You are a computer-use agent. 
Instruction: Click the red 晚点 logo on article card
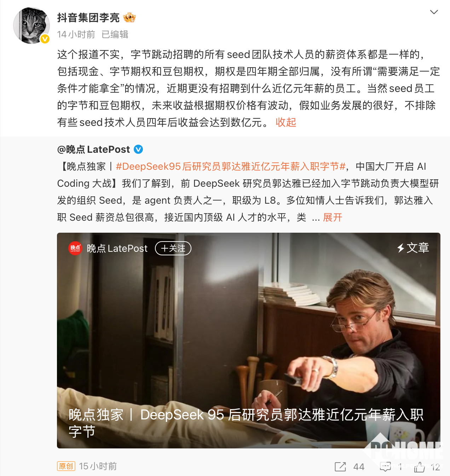pyautogui.click(x=75, y=248)
